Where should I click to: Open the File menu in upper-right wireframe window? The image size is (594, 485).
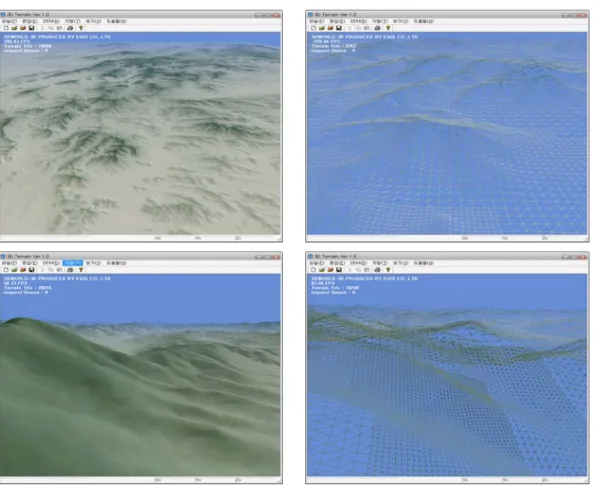click(317, 21)
